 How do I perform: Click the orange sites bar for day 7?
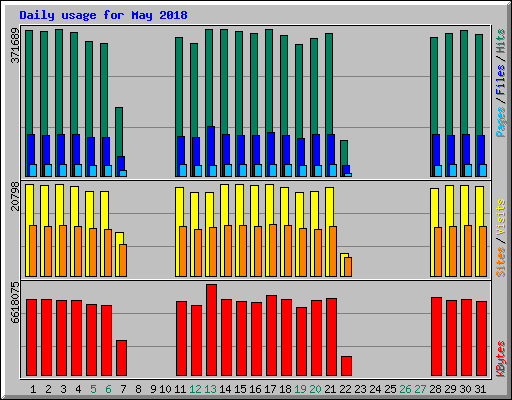point(123,260)
